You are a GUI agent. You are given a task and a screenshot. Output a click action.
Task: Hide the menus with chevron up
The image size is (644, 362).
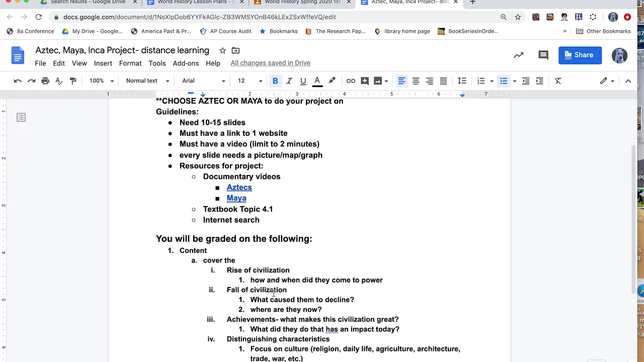click(628, 80)
